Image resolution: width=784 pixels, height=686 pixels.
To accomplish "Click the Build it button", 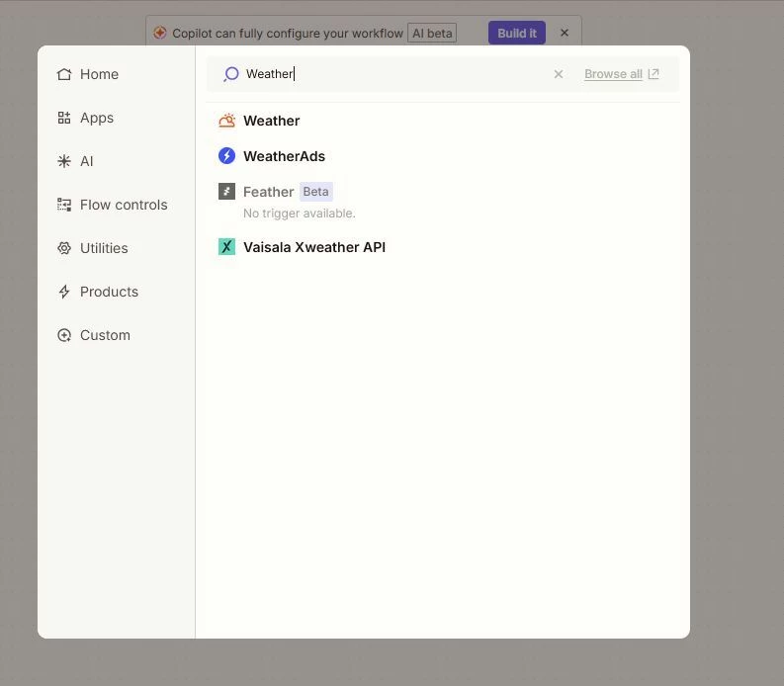I will click(x=516, y=33).
